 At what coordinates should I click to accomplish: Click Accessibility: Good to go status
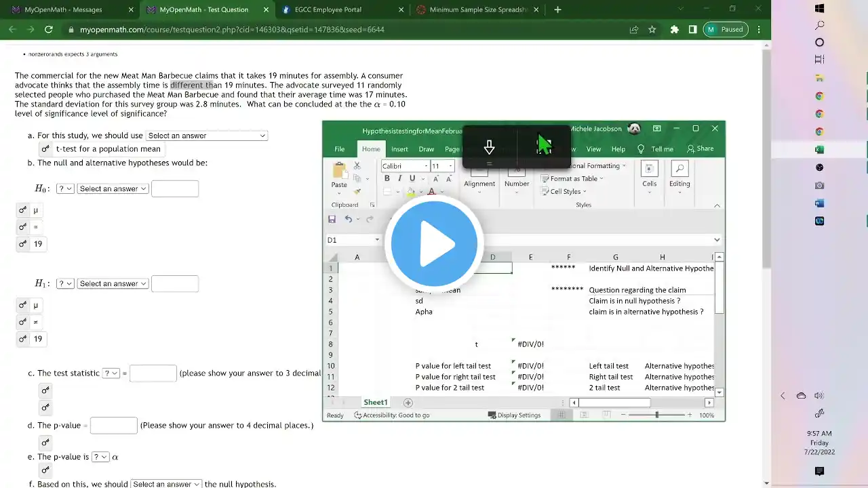[391, 415]
